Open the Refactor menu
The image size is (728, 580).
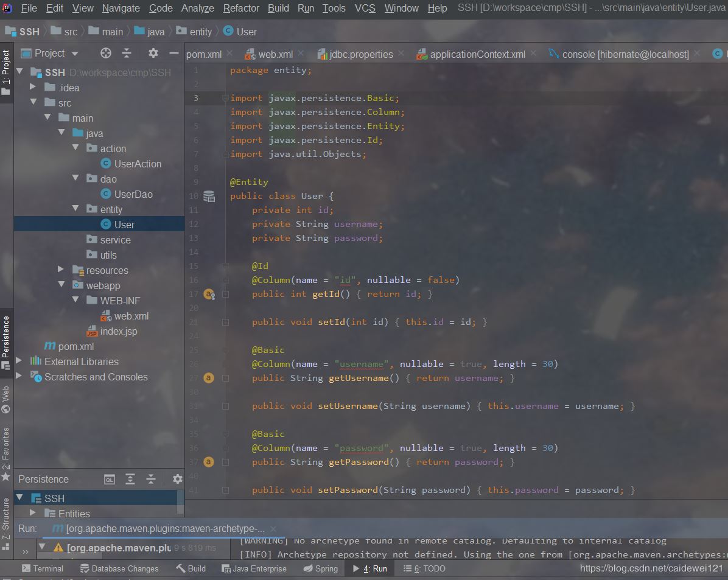click(240, 9)
